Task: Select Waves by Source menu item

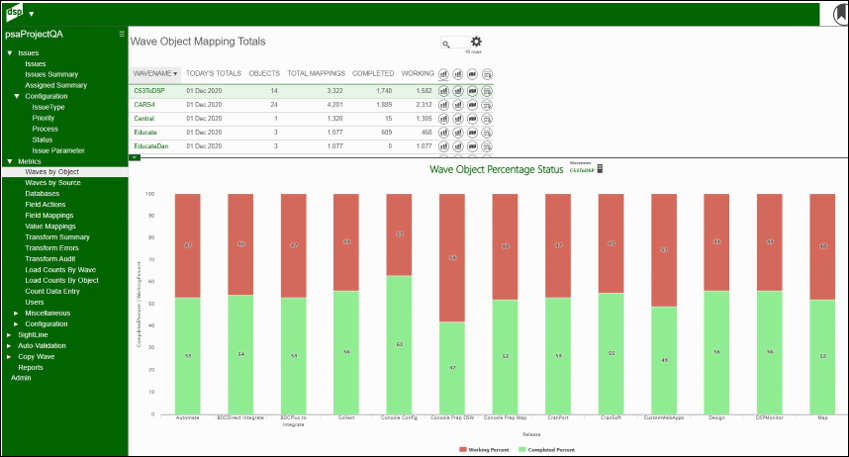Action: click(53, 182)
